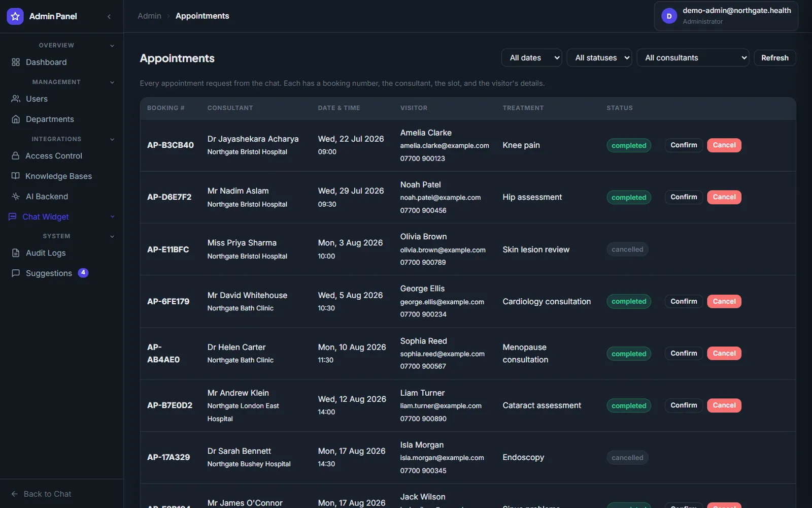Open the All dates filter dropdown
The width and height of the screenshot is (812, 508).
(x=531, y=58)
